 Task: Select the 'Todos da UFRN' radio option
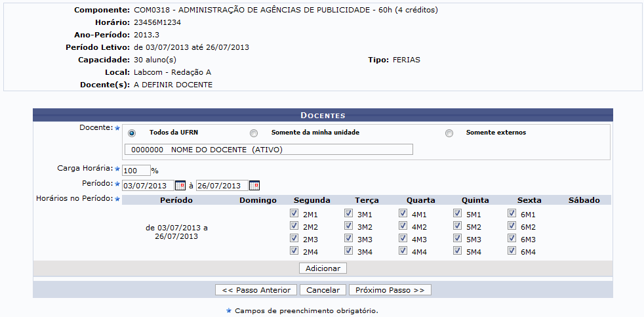pyautogui.click(x=132, y=133)
